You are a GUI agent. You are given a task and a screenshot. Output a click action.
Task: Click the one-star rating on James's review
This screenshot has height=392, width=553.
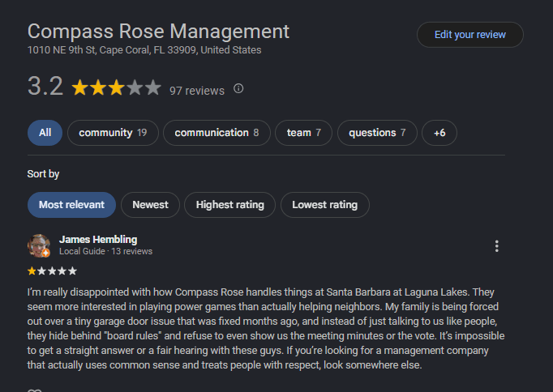coord(52,271)
